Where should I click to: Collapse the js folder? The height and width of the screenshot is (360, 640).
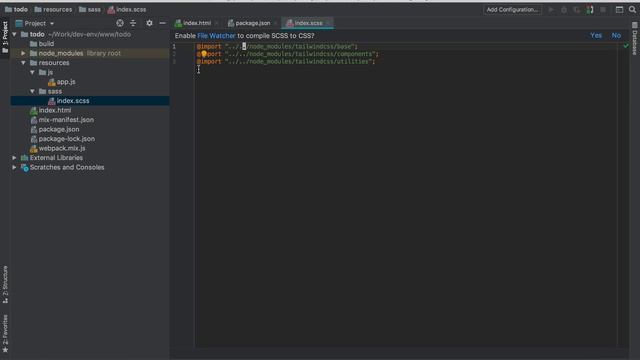(32, 72)
